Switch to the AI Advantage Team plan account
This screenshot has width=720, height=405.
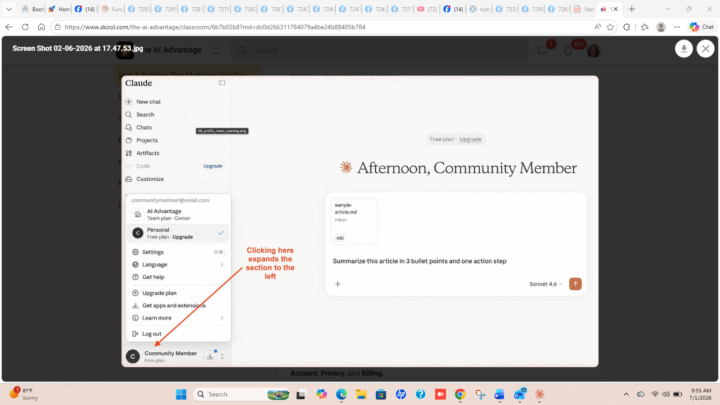[178, 214]
